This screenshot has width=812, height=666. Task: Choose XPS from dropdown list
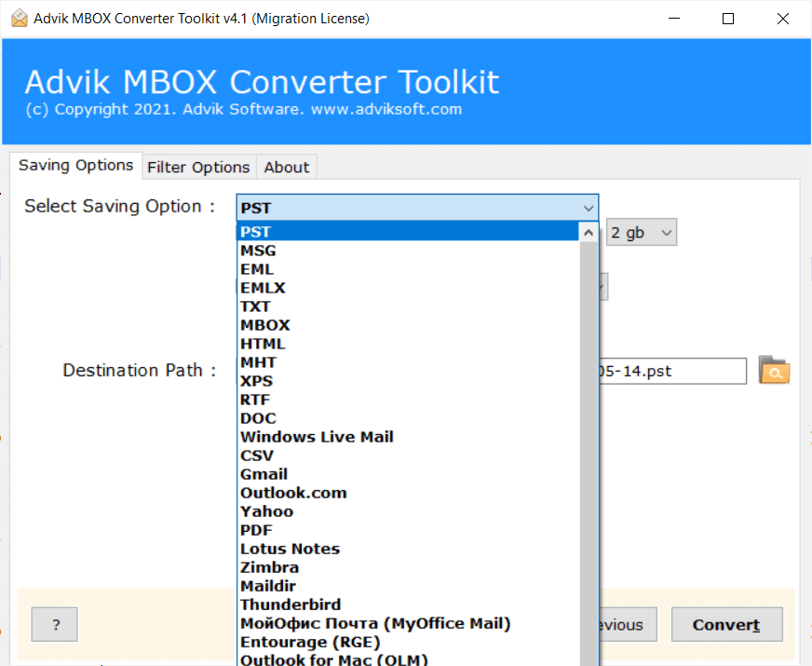(x=408, y=381)
